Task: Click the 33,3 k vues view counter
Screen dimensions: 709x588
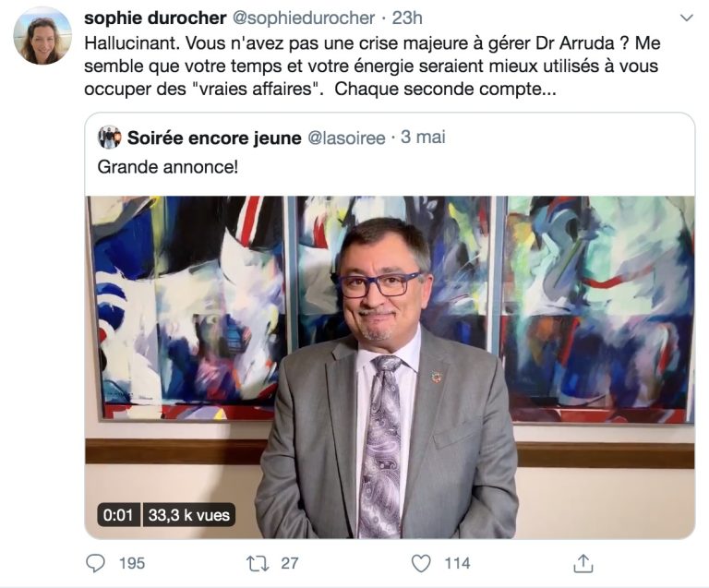Action: [x=189, y=515]
